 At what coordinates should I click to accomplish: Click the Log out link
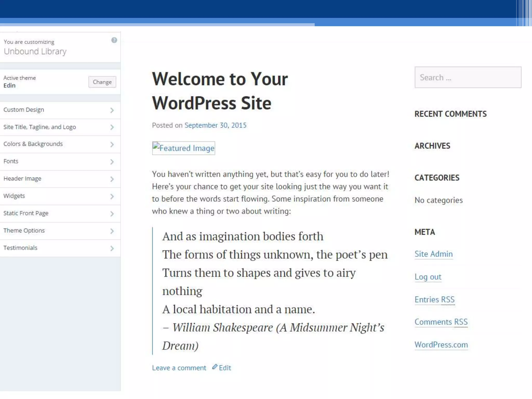coord(428,277)
